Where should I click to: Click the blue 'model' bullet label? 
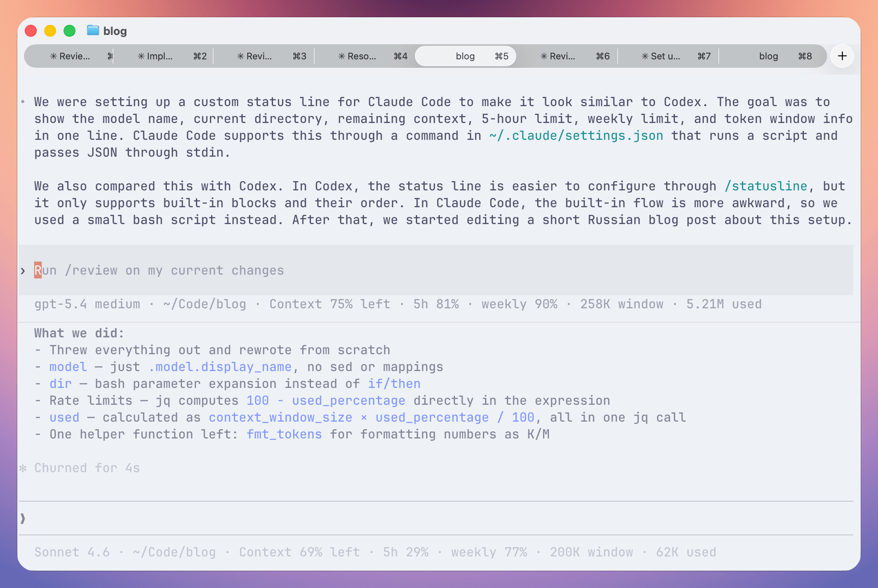click(68, 367)
